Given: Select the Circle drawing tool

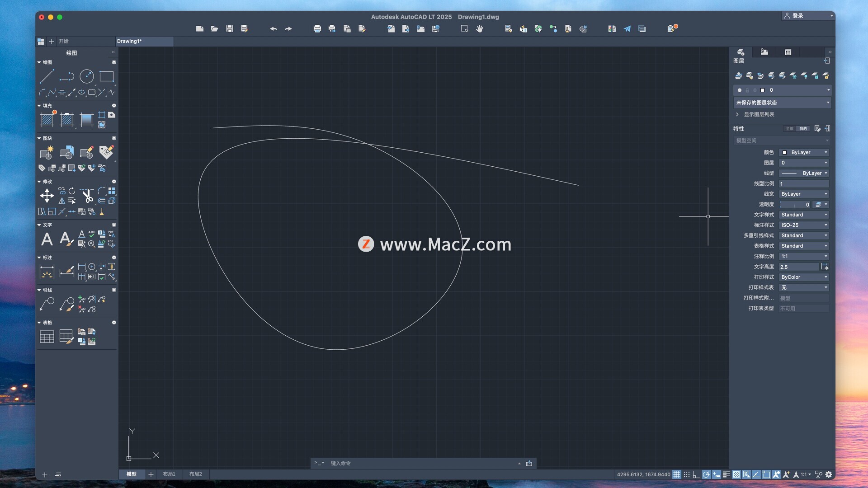Looking at the screenshot, I should (87, 76).
